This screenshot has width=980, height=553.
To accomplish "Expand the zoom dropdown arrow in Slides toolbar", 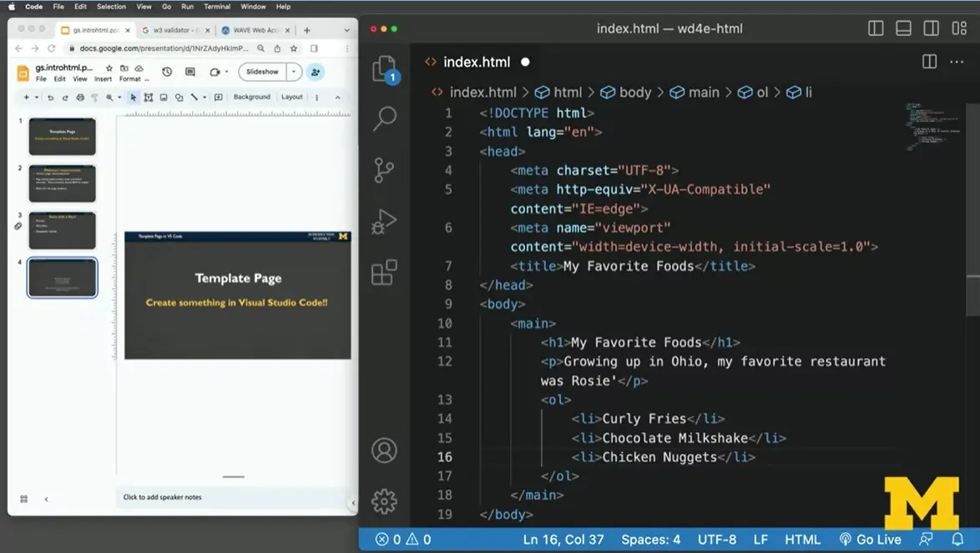I will click(x=119, y=98).
